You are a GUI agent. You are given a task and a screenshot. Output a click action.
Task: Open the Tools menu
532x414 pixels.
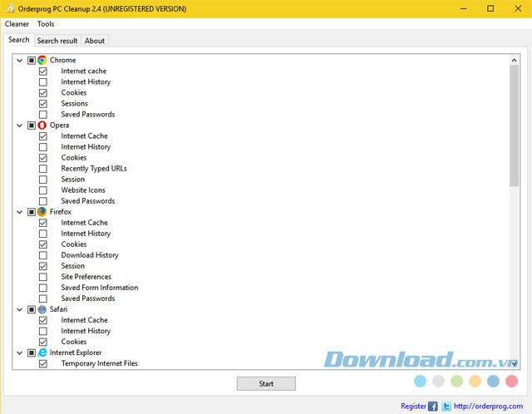pyautogui.click(x=46, y=24)
